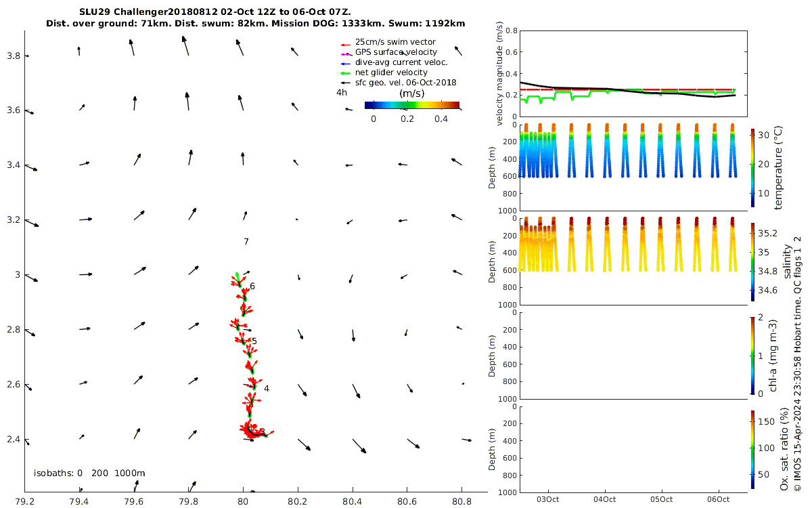Click waypoint number 6 on the glider track

(252, 287)
